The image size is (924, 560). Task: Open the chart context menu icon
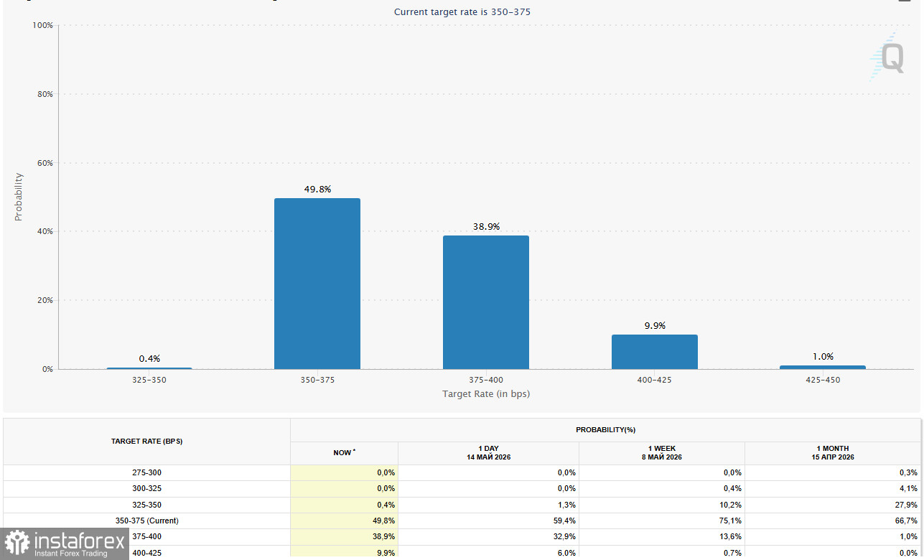coord(903,1)
